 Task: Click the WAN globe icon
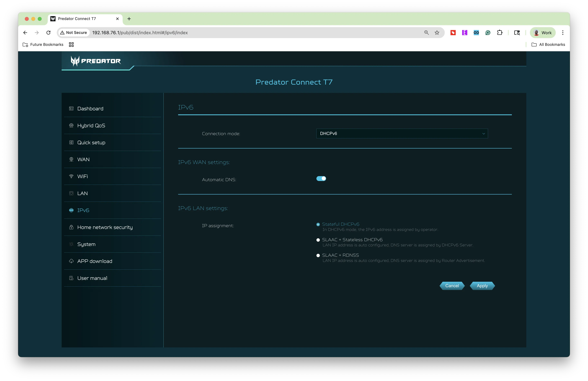pos(71,160)
